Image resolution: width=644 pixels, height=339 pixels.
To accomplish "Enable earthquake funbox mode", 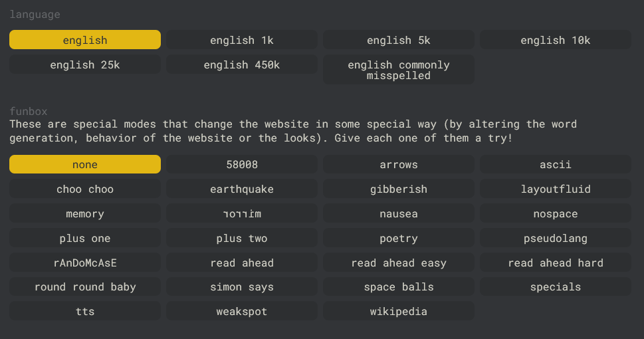I will tap(241, 189).
